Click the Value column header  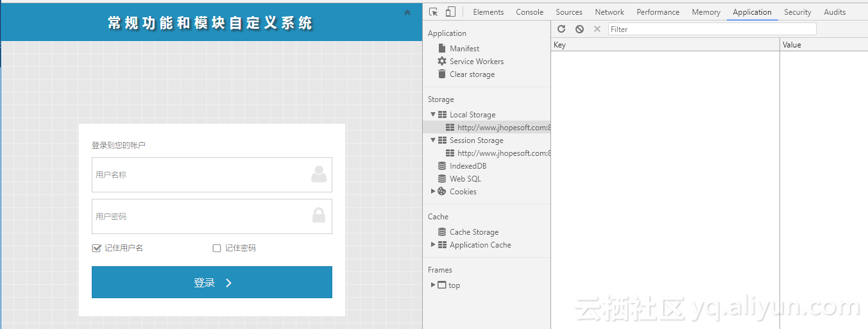824,45
